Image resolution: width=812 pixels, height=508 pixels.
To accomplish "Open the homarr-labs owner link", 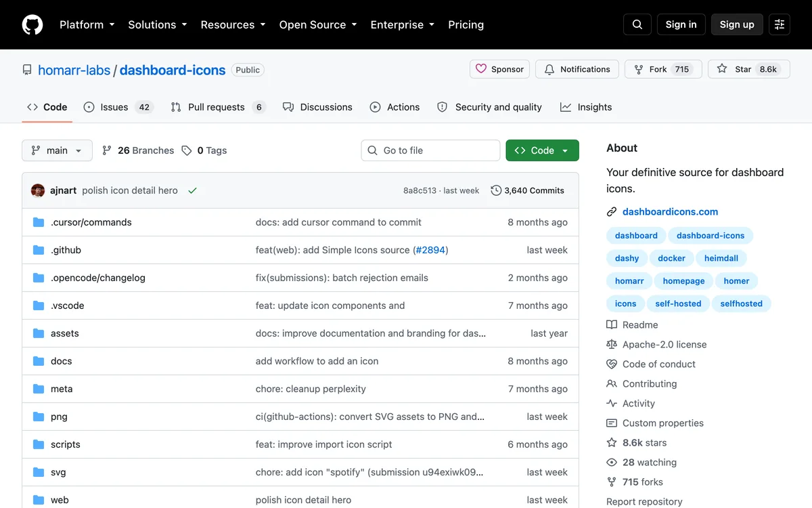I will pyautogui.click(x=74, y=70).
